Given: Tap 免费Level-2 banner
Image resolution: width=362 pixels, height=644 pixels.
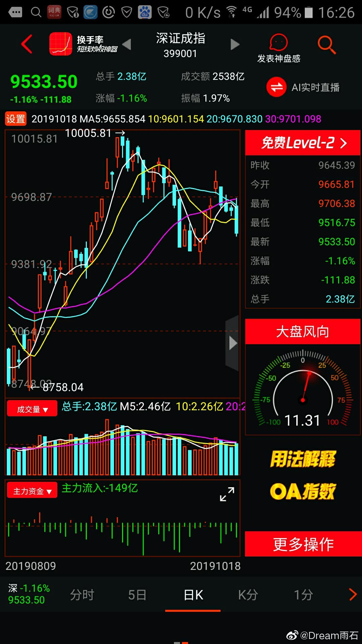Looking at the screenshot, I should coord(303,143).
